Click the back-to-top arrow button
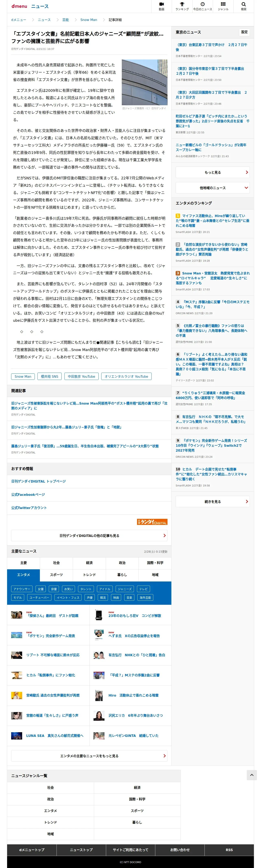Viewport: 261px width, 868px height. coord(252,775)
